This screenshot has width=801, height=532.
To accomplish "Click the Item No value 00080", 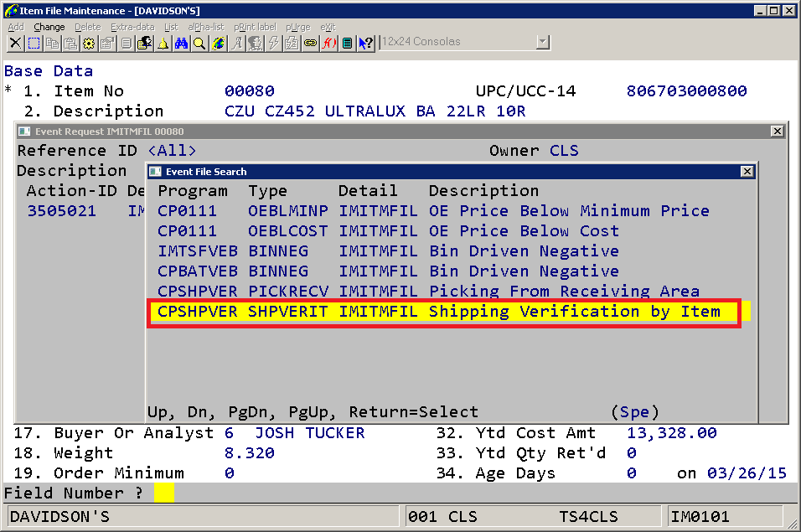I will point(250,90).
